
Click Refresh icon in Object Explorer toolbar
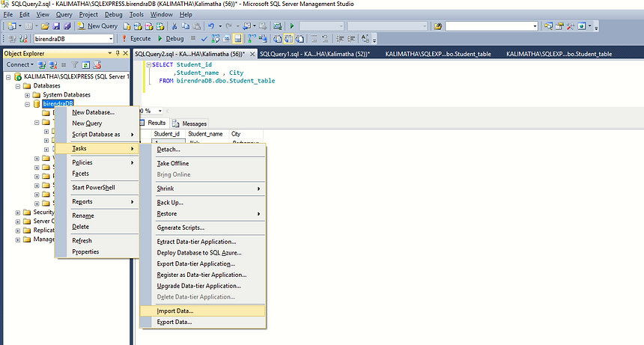coord(86,65)
